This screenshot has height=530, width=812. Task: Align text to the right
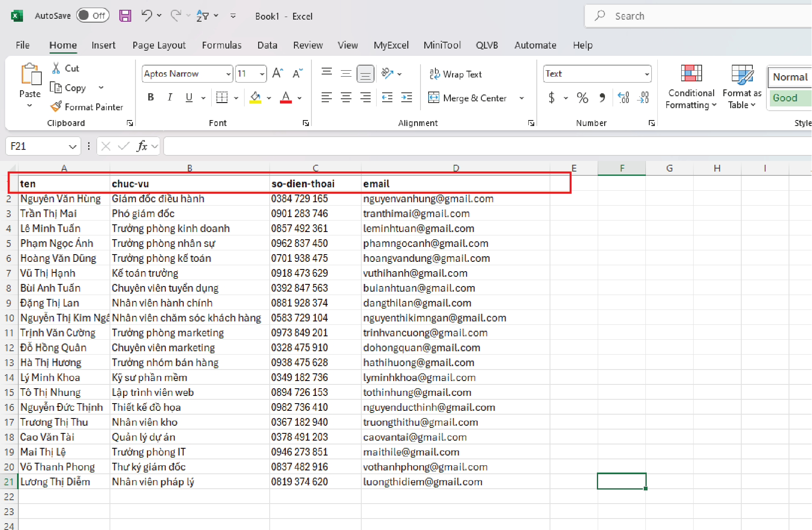pyautogui.click(x=366, y=97)
